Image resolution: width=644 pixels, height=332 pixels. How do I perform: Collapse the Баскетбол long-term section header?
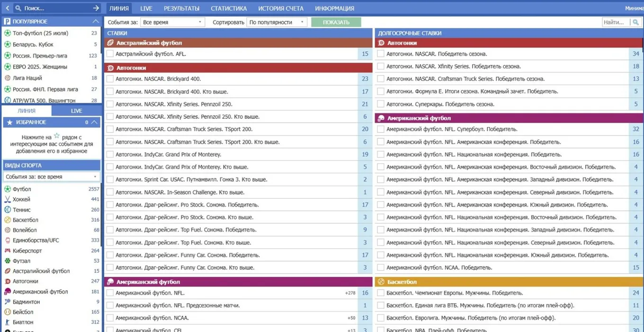click(509, 282)
